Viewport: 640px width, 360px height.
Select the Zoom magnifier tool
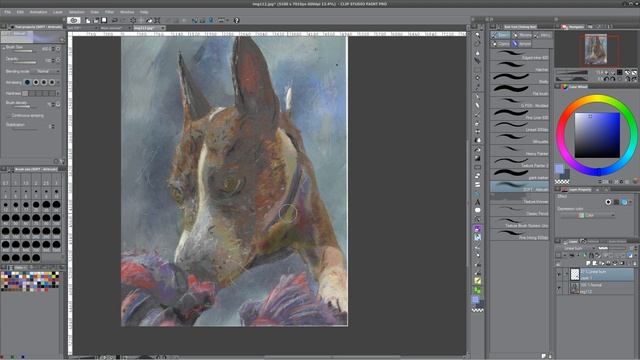[478, 35]
